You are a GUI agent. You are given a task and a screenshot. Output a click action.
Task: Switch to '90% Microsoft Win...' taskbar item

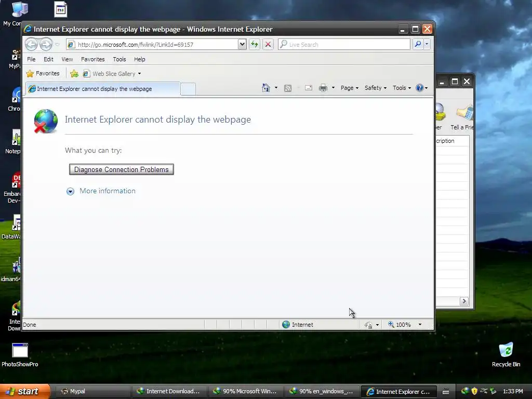(245, 391)
